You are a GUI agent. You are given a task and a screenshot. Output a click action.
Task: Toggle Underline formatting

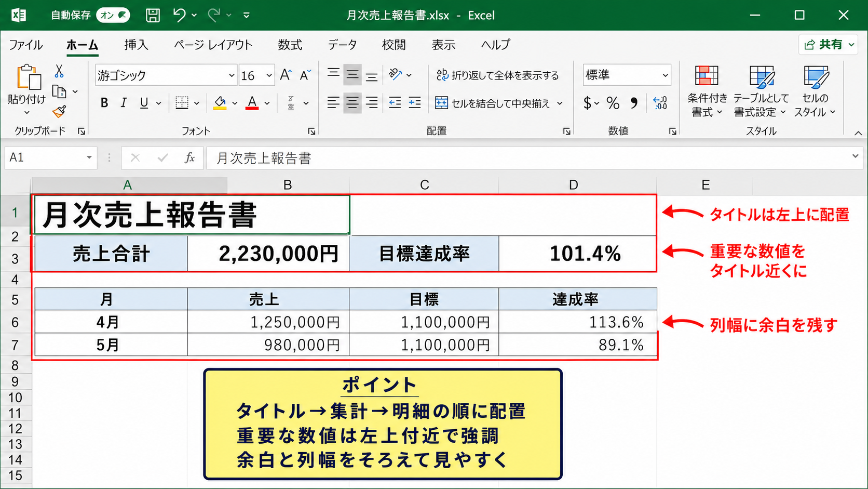[x=144, y=103]
